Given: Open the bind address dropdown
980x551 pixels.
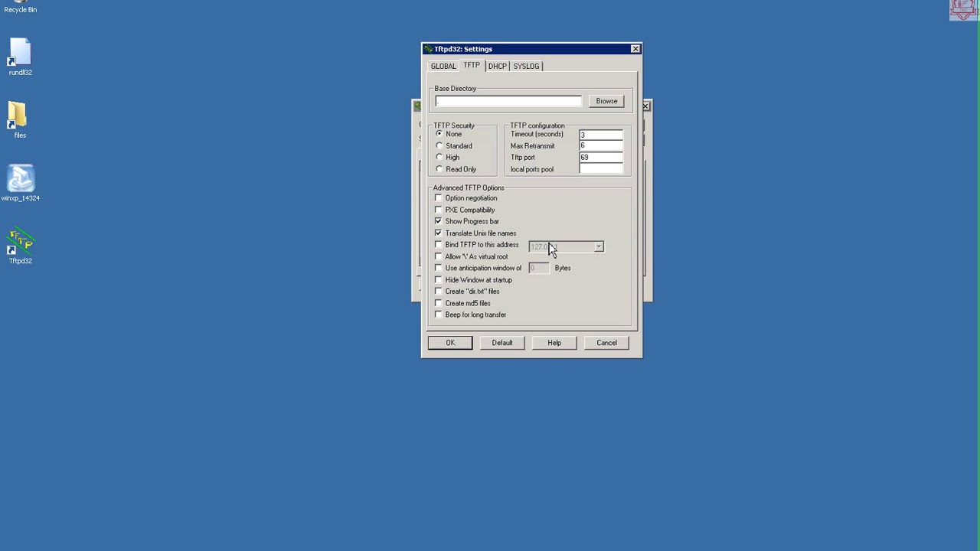Looking at the screenshot, I should point(599,246).
